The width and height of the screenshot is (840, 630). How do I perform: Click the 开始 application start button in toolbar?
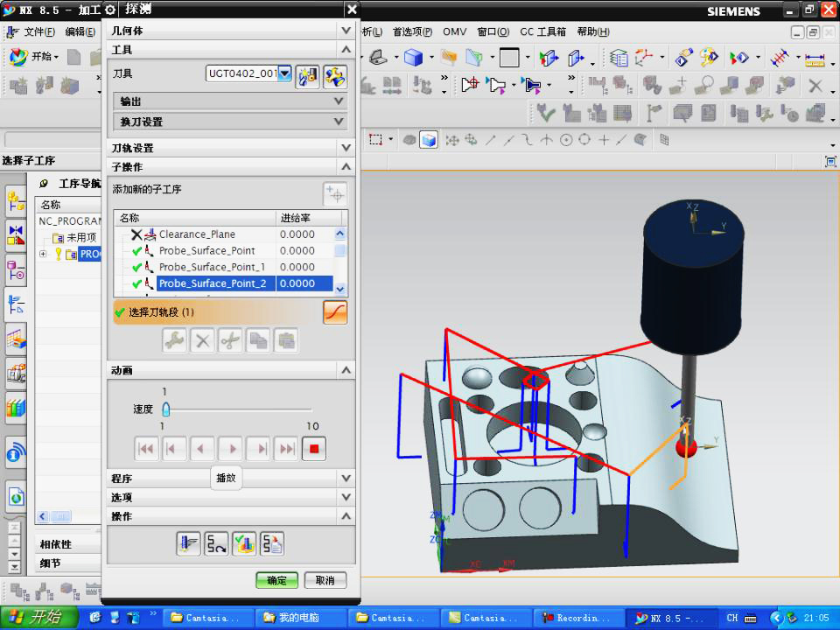pyautogui.click(x=34, y=56)
